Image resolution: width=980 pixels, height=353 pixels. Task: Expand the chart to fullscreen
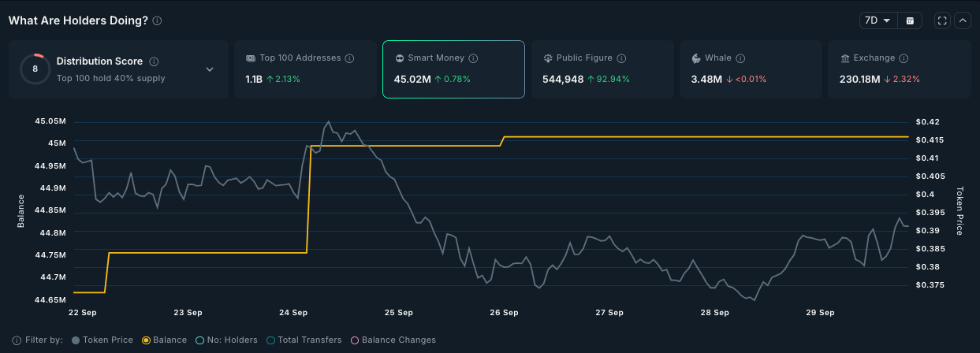coord(941,20)
